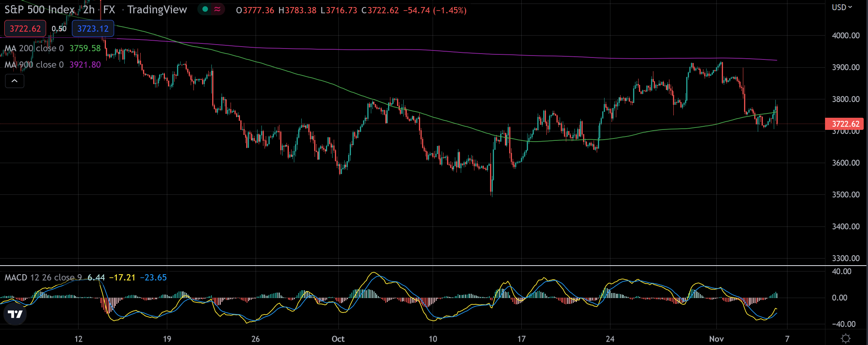868x345 pixels.
Task: Click the 2h interval label
Action: pyautogui.click(x=89, y=10)
